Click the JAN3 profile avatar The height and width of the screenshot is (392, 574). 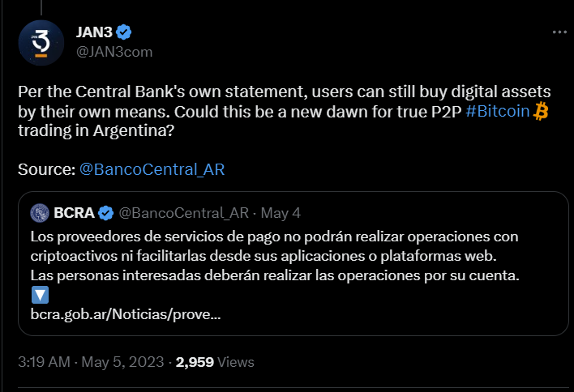(41, 43)
